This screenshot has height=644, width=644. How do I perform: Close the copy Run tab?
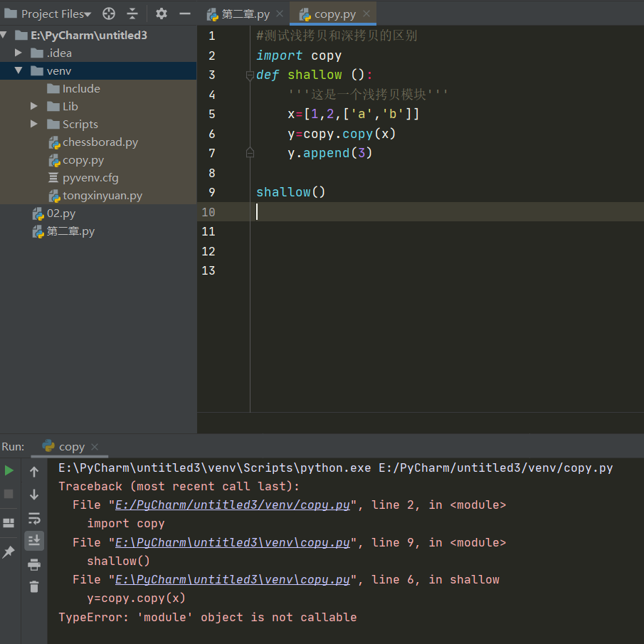pyautogui.click(x=95, y=446)
